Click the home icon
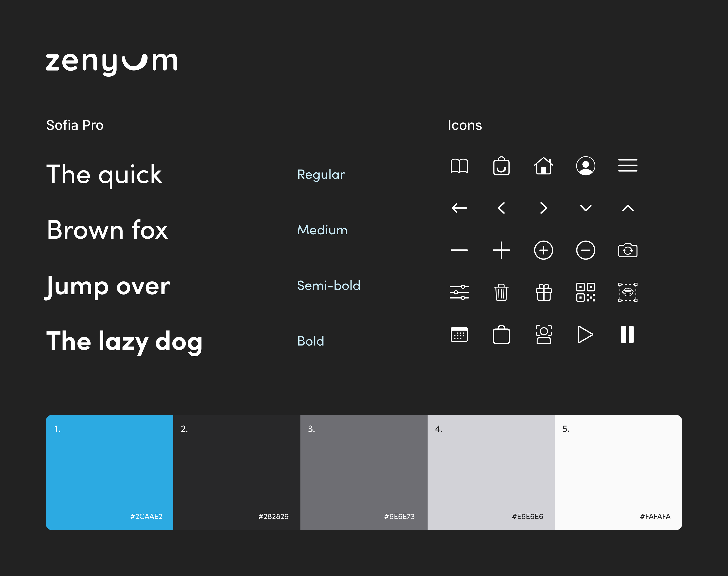 543,166
